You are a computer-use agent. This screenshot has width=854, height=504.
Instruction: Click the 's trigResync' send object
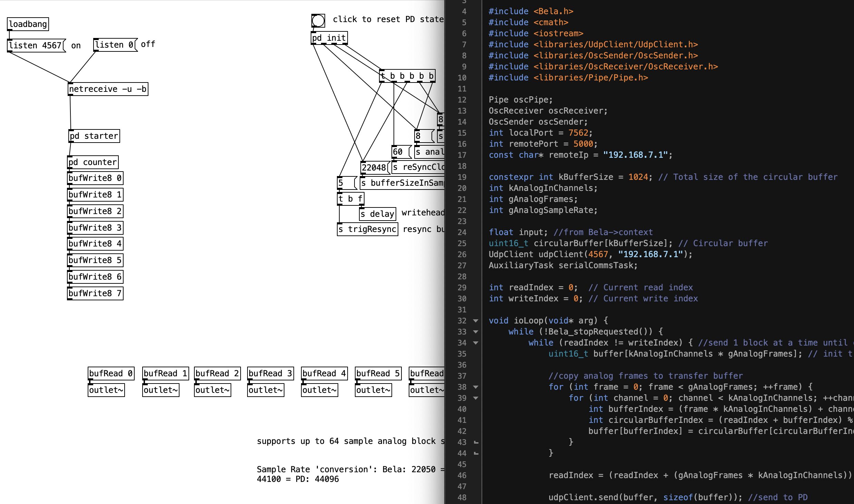pos(367,229)
